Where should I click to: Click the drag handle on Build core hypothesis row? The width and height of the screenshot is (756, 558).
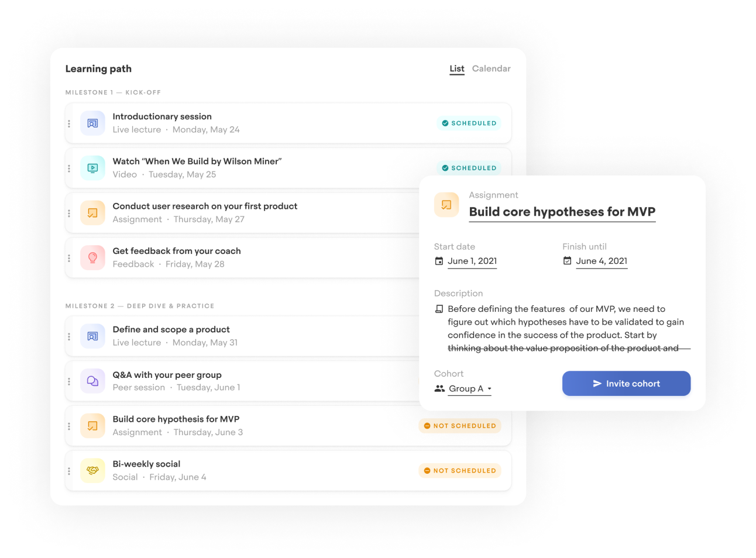tap(69, 426)
